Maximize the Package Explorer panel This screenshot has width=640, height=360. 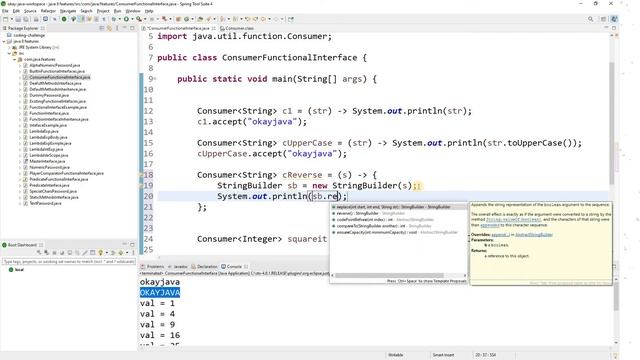click(x=132, y=28)
